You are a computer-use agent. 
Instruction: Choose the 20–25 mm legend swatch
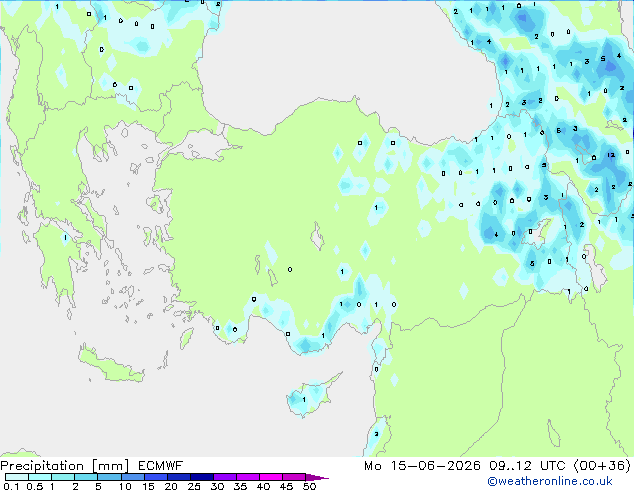(178, 477)
